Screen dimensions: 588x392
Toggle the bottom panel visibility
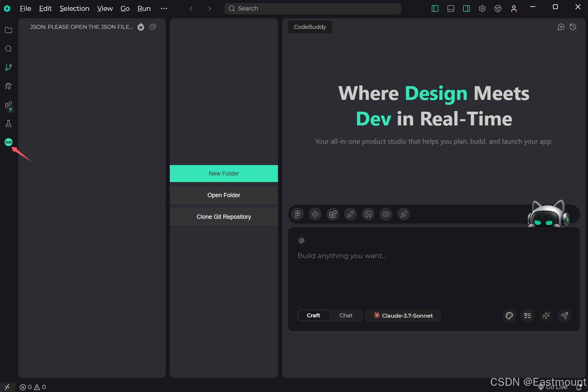tap(451, 9)
